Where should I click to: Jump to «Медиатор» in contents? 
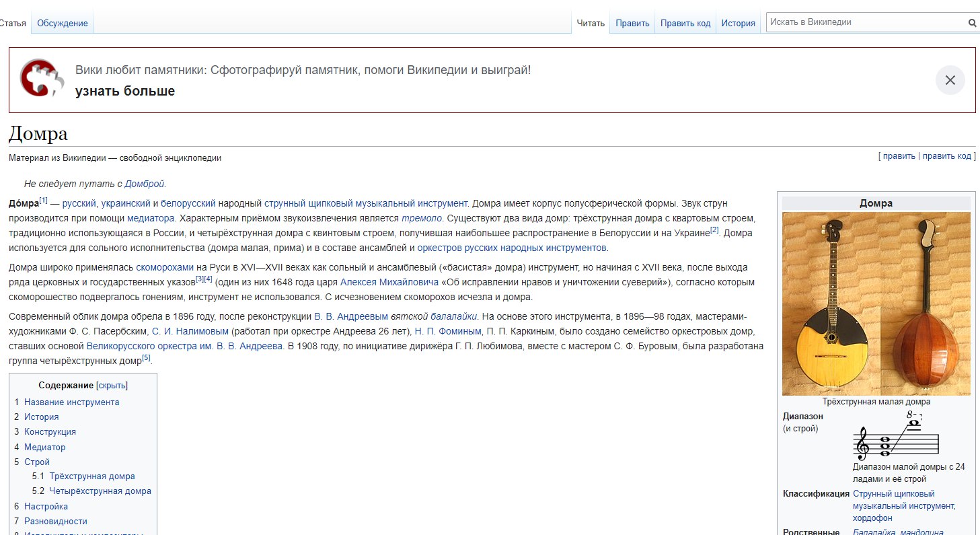tap(44, 447)
